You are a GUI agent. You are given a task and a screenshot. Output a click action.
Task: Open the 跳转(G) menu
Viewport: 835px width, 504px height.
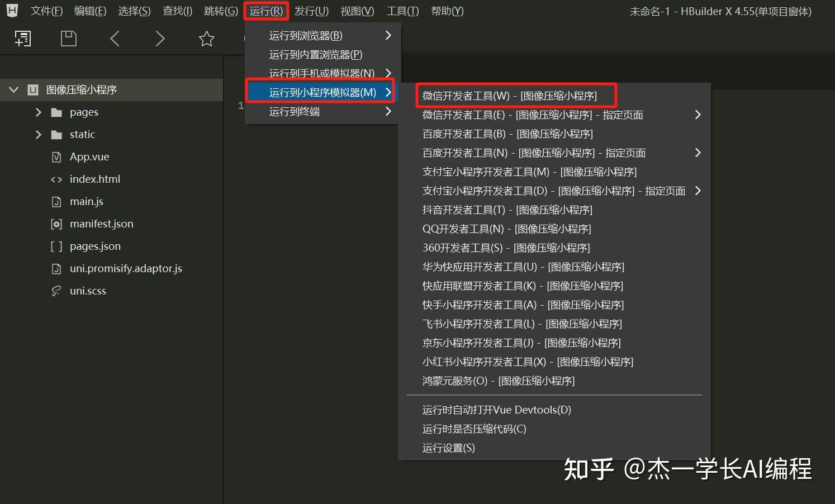pos(221,11)
